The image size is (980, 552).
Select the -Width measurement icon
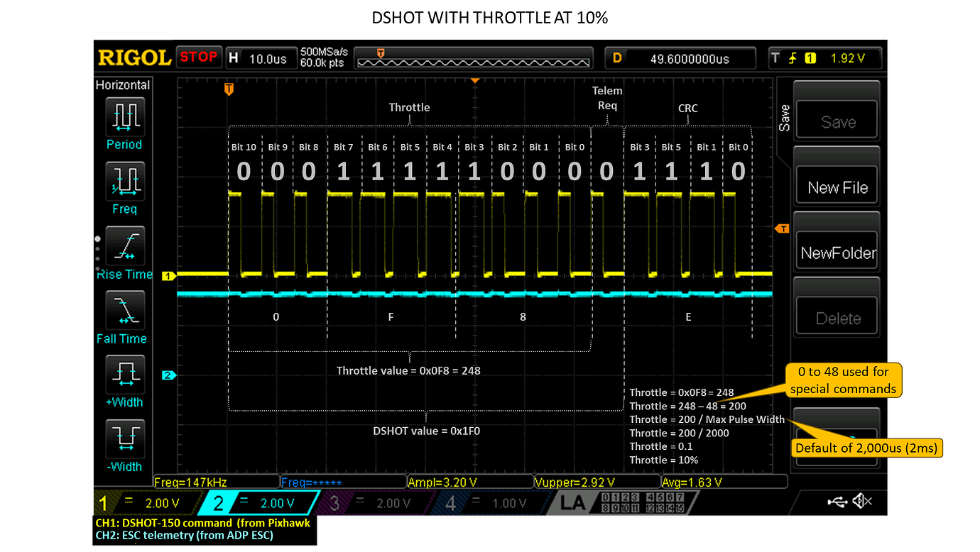click(124, 439)
